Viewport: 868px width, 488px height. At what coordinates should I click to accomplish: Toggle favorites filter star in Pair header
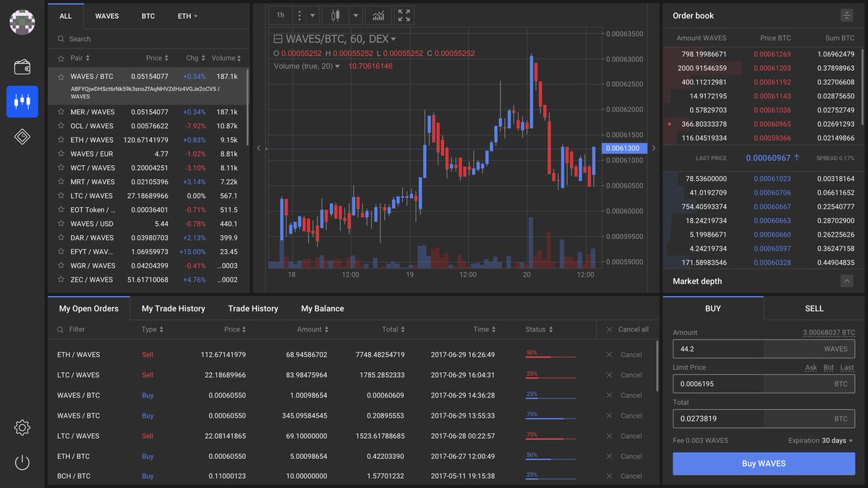click(61, 58)
